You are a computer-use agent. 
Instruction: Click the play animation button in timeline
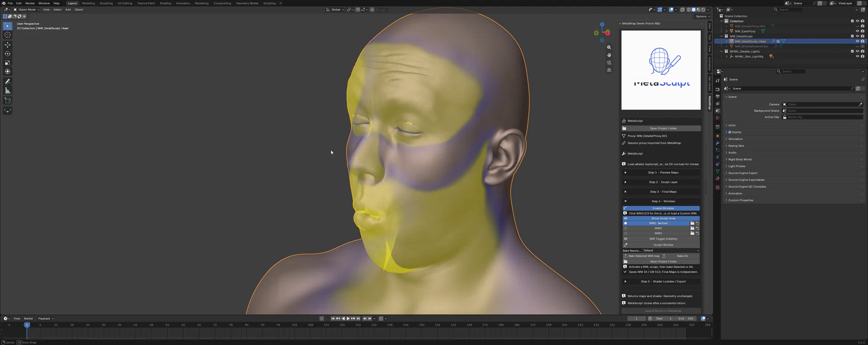(x=348, y=319)
